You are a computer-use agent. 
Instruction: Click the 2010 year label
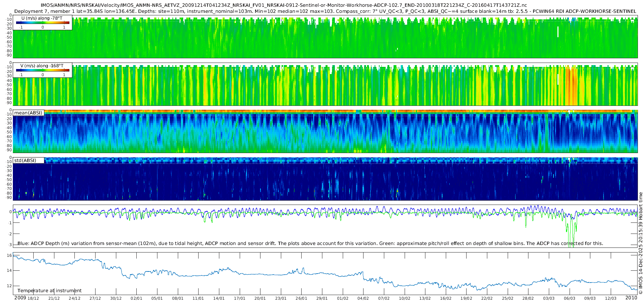tap(631, 298)
